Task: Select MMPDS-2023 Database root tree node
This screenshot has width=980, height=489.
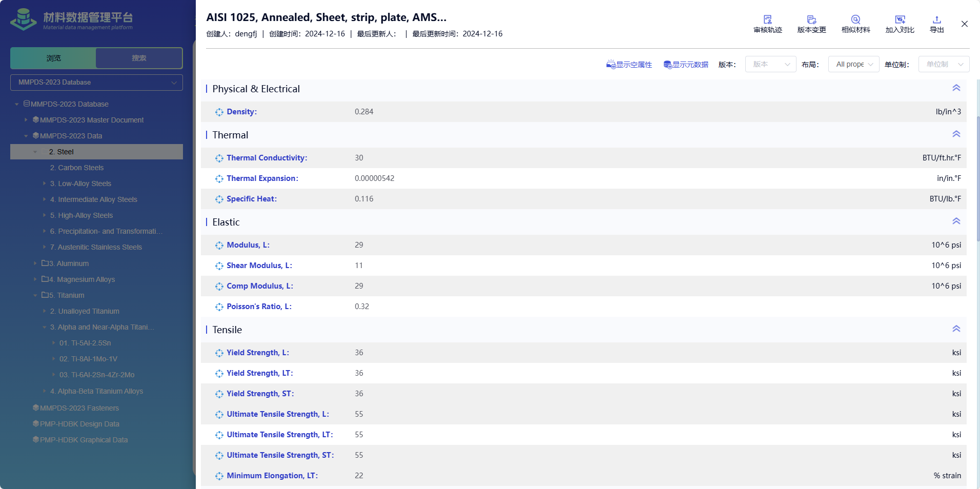Action: click(70, 104)
